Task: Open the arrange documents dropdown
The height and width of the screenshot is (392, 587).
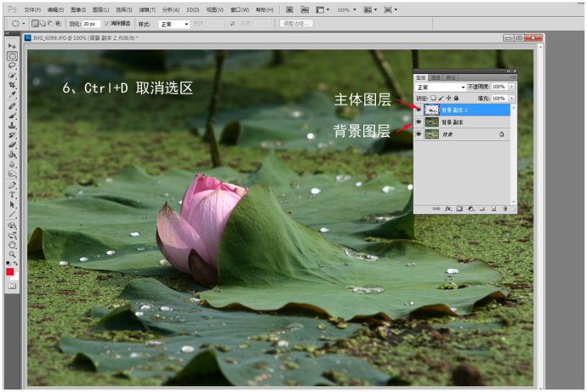Action: 370,9
